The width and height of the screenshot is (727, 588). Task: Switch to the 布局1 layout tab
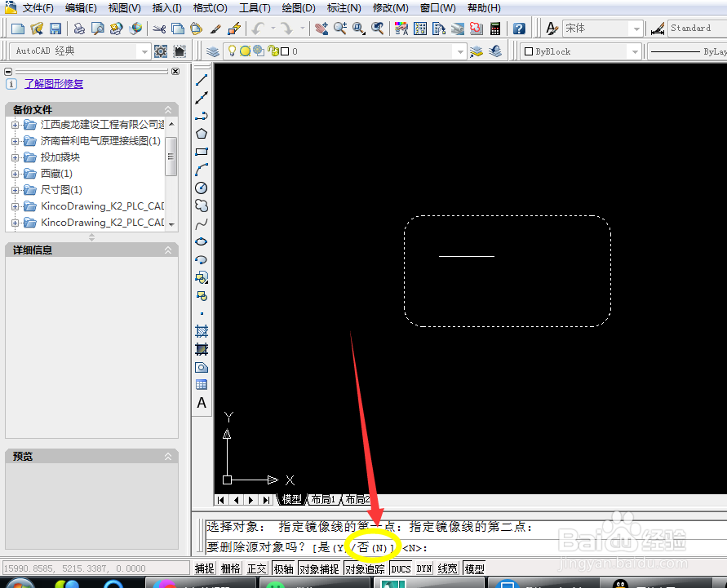(x=322, y=499)
